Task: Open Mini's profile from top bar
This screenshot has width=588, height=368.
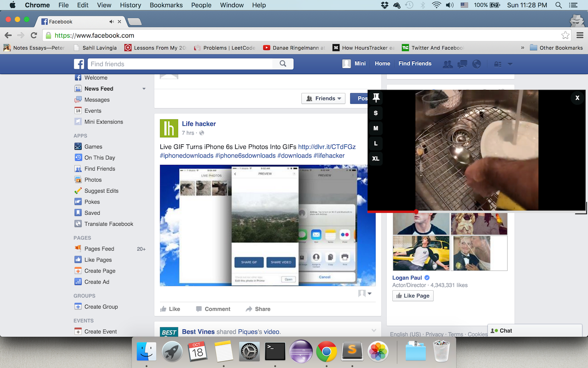Action: [354, 63]
